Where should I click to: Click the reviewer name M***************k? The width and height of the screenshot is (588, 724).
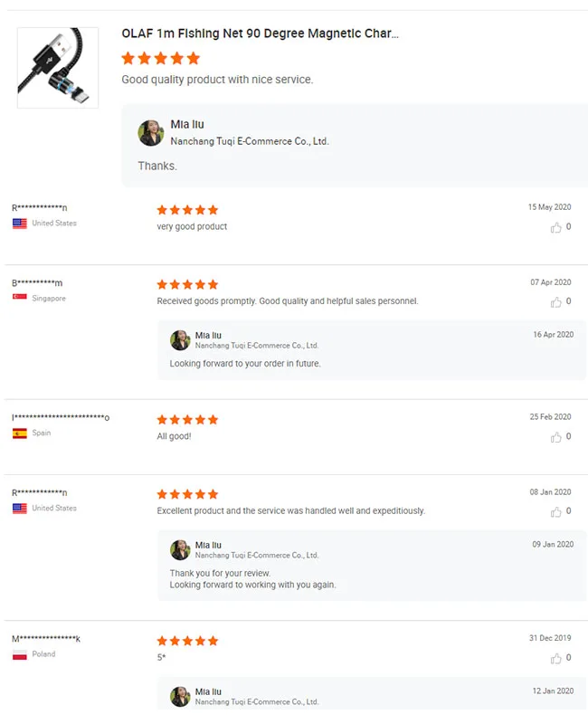46,639
